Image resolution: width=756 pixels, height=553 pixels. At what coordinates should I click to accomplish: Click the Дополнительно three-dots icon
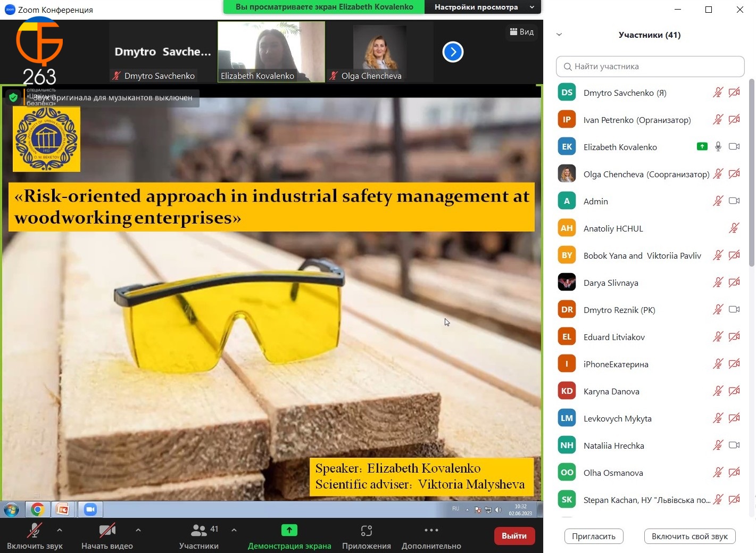tap(431, 530)
